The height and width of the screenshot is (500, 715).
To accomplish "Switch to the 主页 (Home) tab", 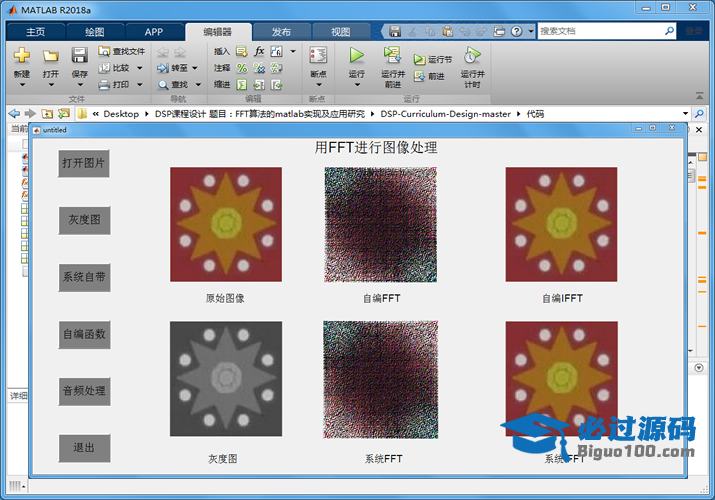I will pos(36,32).
